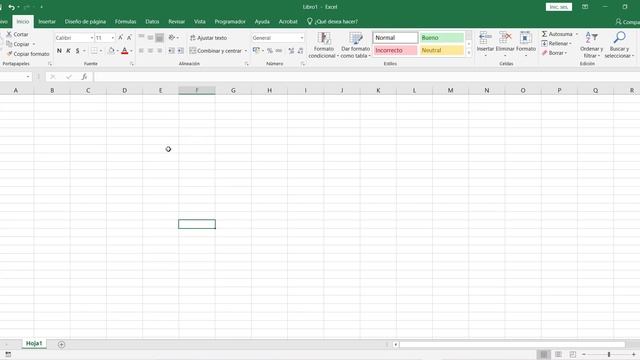The image size is (640, 360).
Task: Align text to bottom of cell
Action: coord(160,38)
